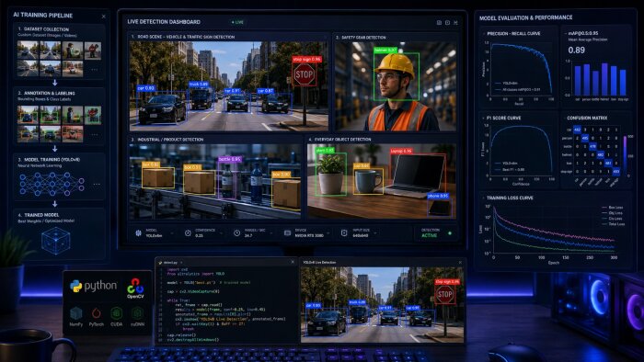Click the middle icon in Live Detection Dashboard header
The width and height of the screenshot is (644, 362).
point(447,23)
